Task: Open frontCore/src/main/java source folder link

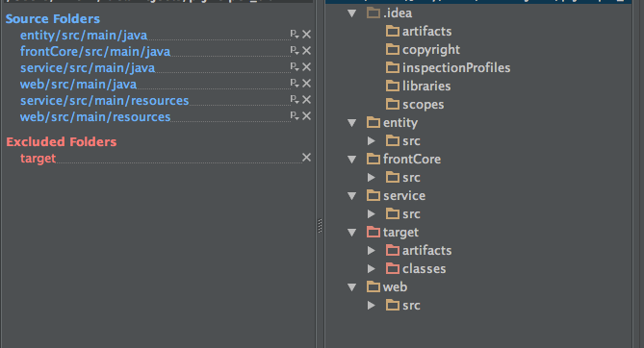Action: [95, 52]
